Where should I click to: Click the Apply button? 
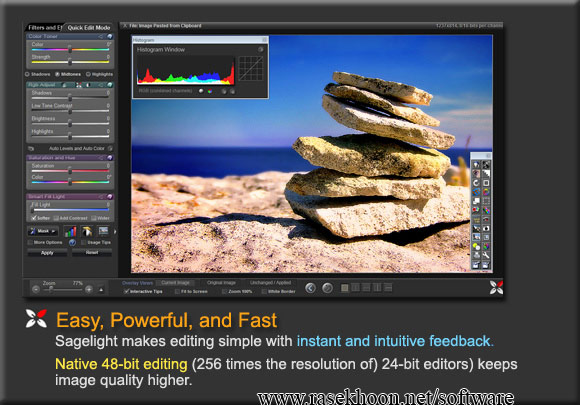click(47, 253)
